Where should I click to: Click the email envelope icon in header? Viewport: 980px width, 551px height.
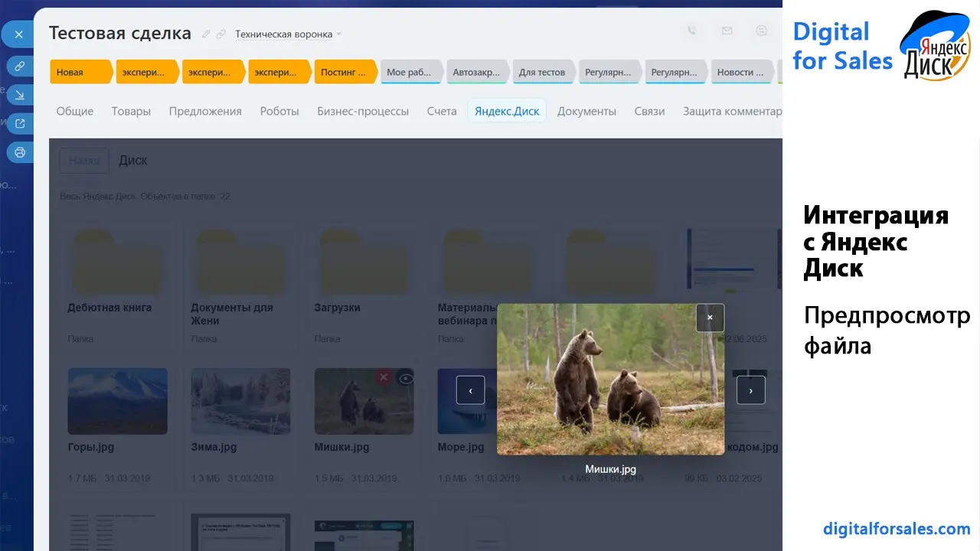pyautogui.click(x=727, y=31)
